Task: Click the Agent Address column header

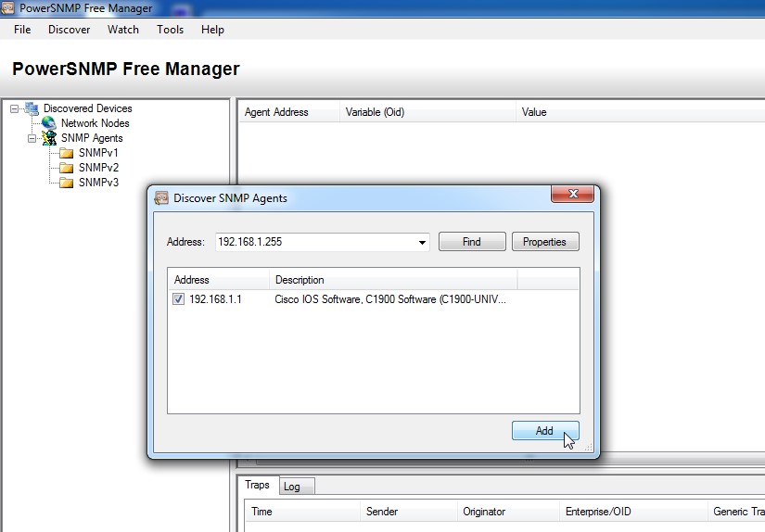Action: [x=288, y=112]
